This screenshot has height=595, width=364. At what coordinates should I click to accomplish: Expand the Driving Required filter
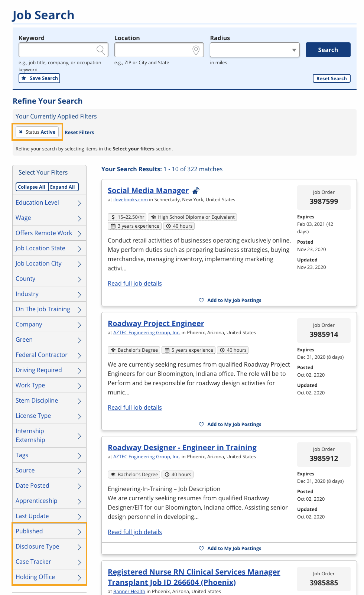[x=49, y=370]
